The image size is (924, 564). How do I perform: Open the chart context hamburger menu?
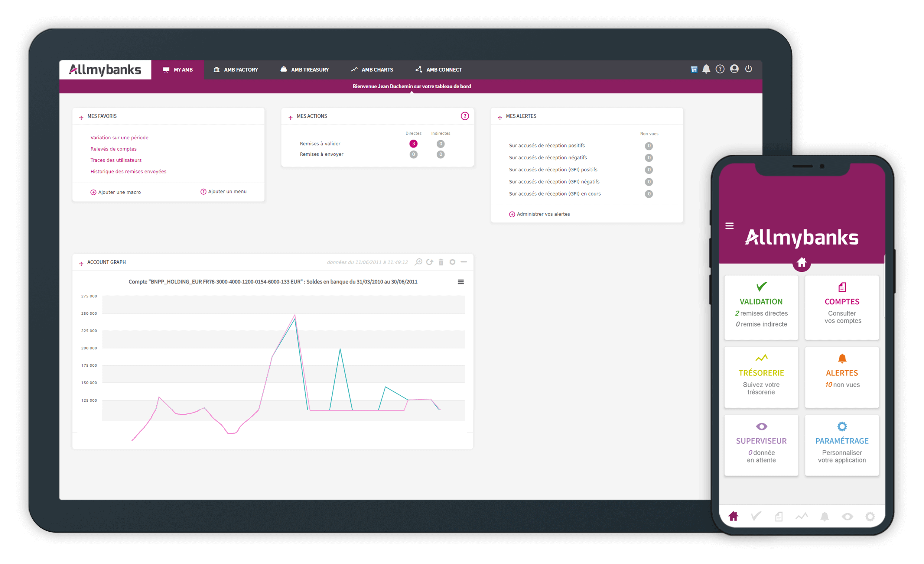(461, 282)
